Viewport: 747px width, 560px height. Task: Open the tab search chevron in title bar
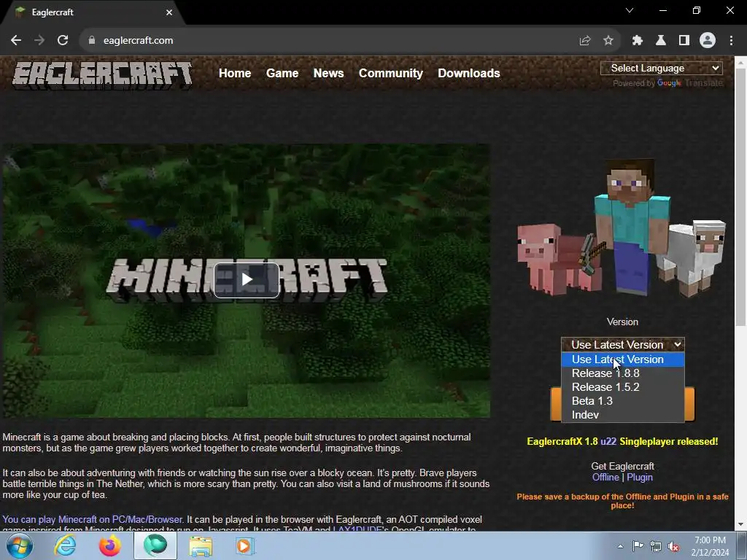630,10
